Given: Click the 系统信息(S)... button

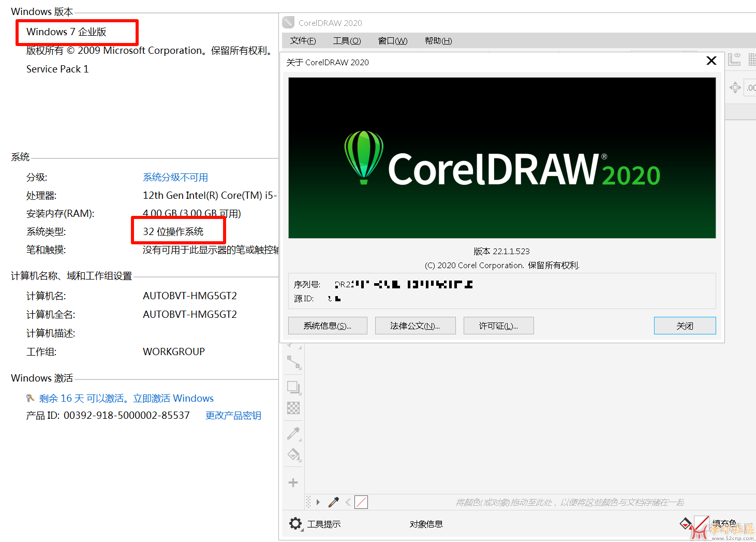Looking at the screenshot, I should pyautogui.click(x=328, y=326).
